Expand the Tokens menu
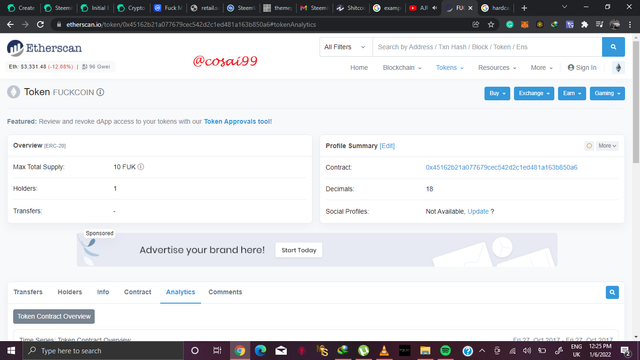The height and width of the screenshot is (360, 640). pyautogui.click(x=449, y=68)
